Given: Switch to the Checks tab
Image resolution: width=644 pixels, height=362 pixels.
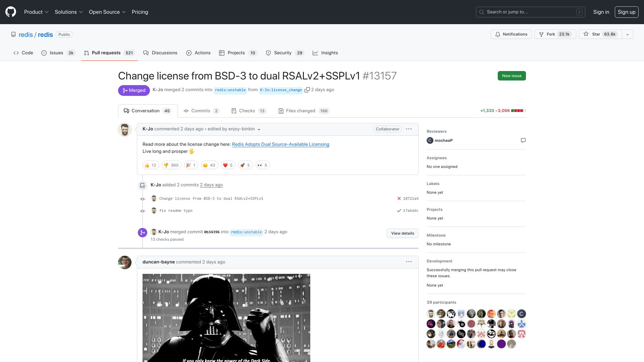Looking at the screenshot, I should pos(249,111).
